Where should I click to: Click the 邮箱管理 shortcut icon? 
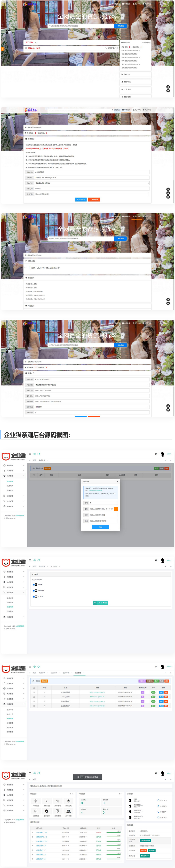(x=57, y=811)
